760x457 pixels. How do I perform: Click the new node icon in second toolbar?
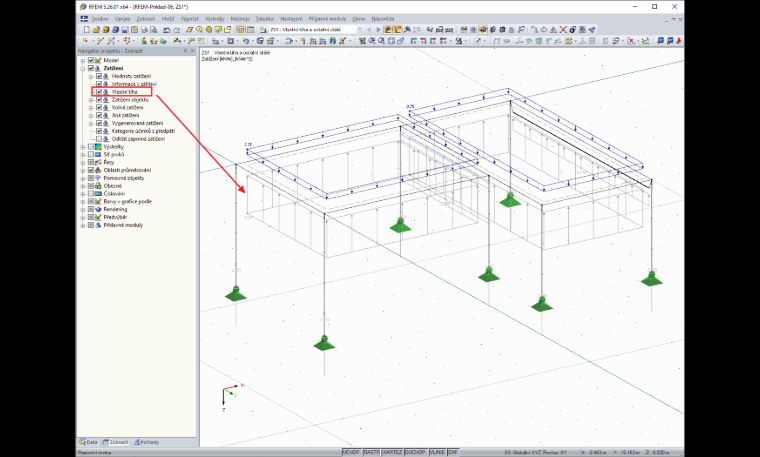pyautogui.click(x=85, y=41)
